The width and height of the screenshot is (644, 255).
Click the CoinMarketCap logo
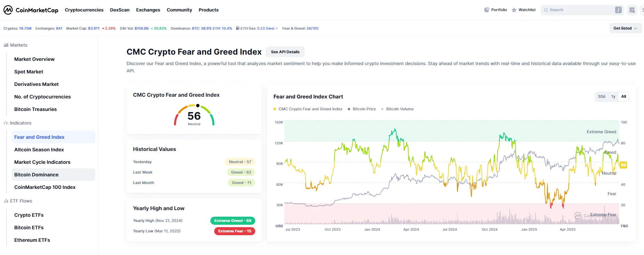click(x=31, y=10)
